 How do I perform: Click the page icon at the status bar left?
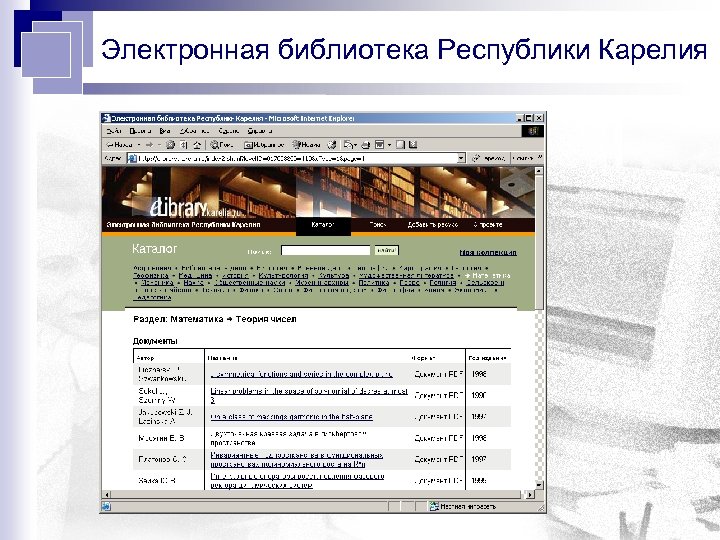coord(106,506)
